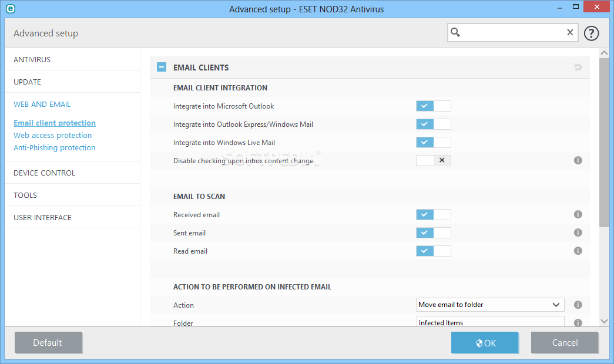The width and height of the screenshot is (614, 364).
Task: Click the vertical scrollbar thumb
Action: (604, 142)
